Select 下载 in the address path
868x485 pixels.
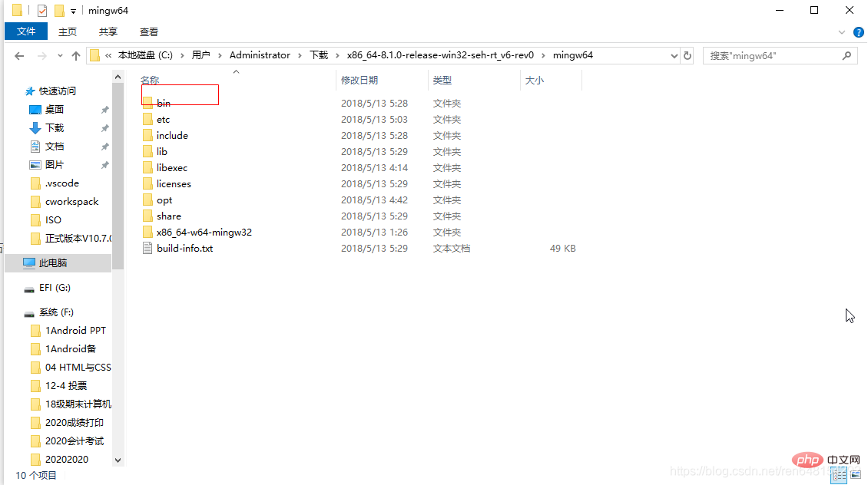pos(319,55)
